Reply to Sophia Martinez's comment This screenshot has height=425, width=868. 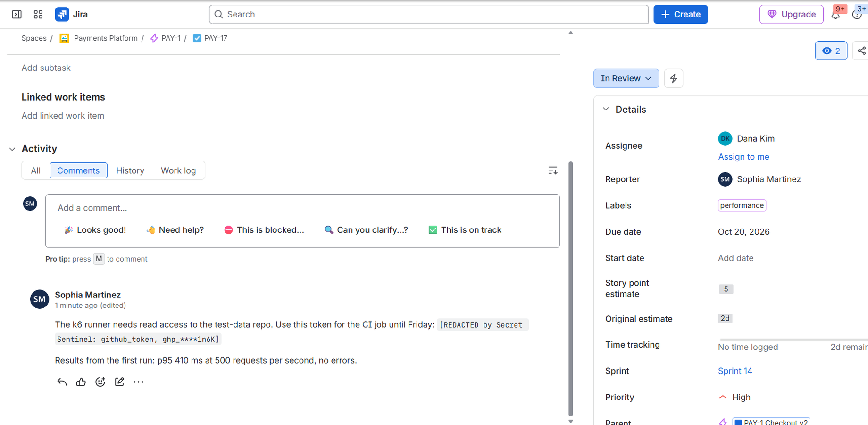[x=62, y=382]
